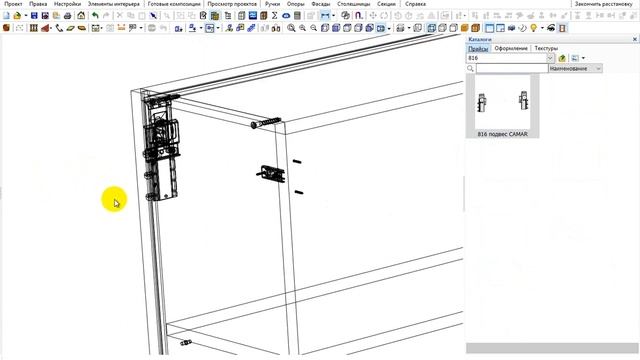
Task: Open the Наименование search field dropdown
Action: click(x=598, y=69)
